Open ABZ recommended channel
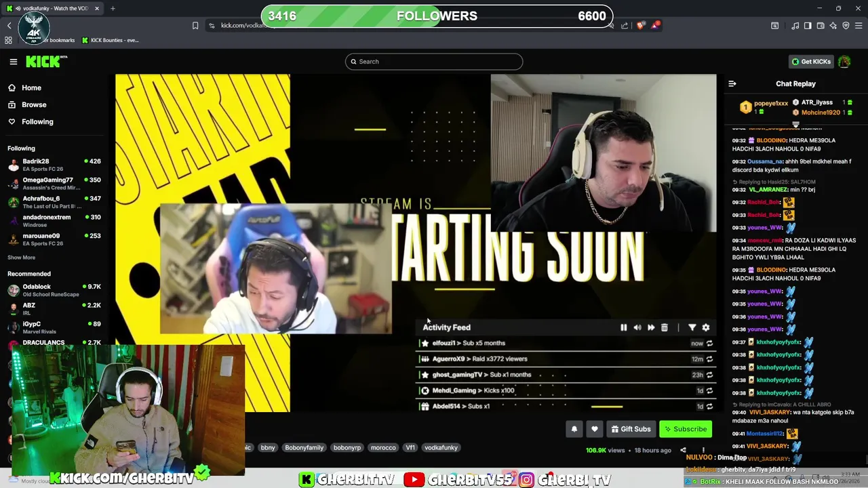 coord(54,308)
